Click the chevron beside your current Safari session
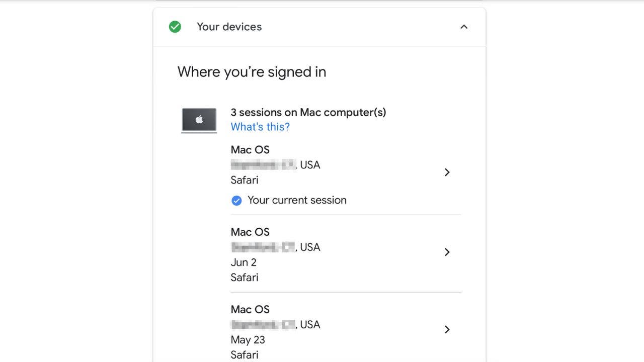 (447, 172)
